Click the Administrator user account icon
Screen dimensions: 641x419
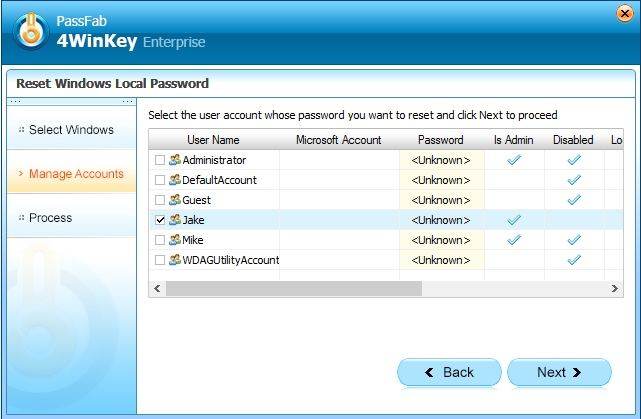[x=174, y=160]
